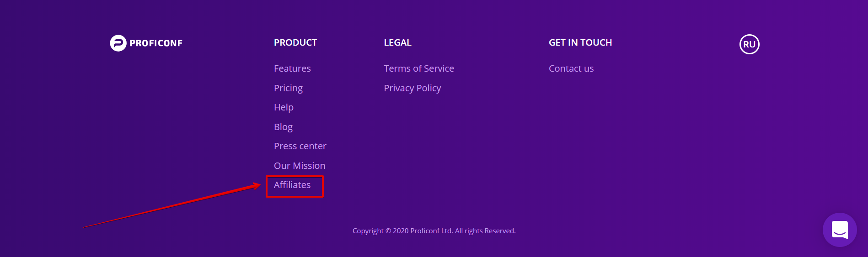The image size is (868, 257).
Task: Click the red arrow pointing to Affiliates
Action: pos(171,205)
